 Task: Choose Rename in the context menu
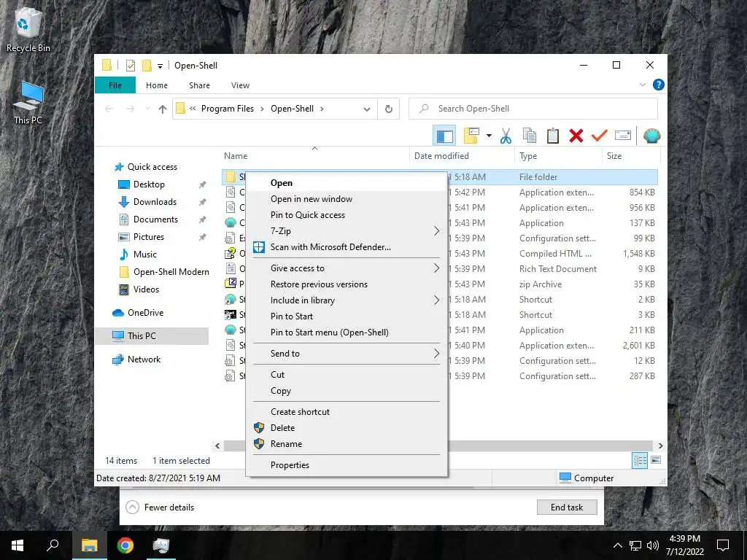coord(347,444)
